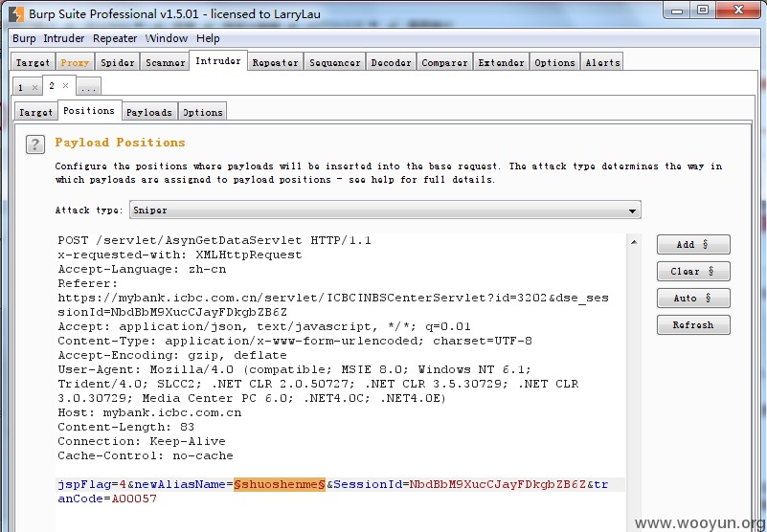The height and width of the screenshot is (532, 767).
Task: Switch to the Extender tab
Action: tap(502, 62)
